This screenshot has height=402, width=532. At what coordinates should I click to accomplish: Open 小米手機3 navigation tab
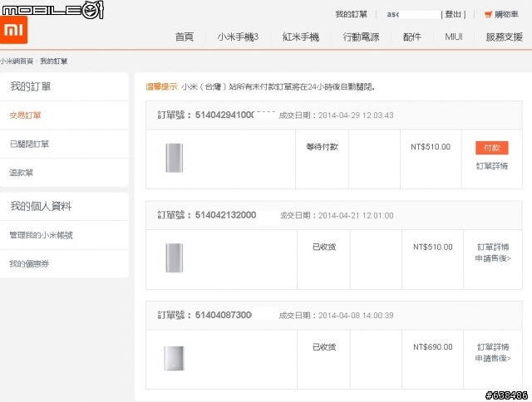[x=238, y=37]
